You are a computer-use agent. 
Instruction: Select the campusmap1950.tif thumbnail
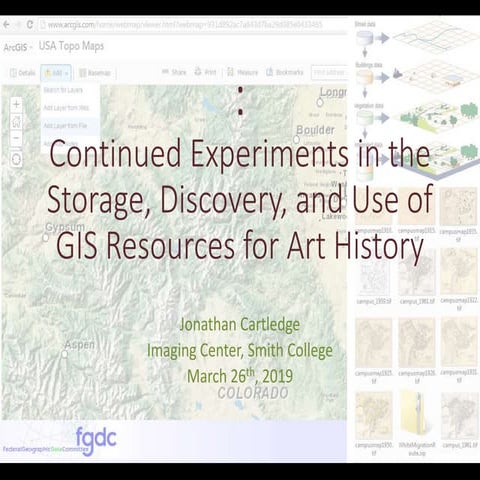pos(374,416)
